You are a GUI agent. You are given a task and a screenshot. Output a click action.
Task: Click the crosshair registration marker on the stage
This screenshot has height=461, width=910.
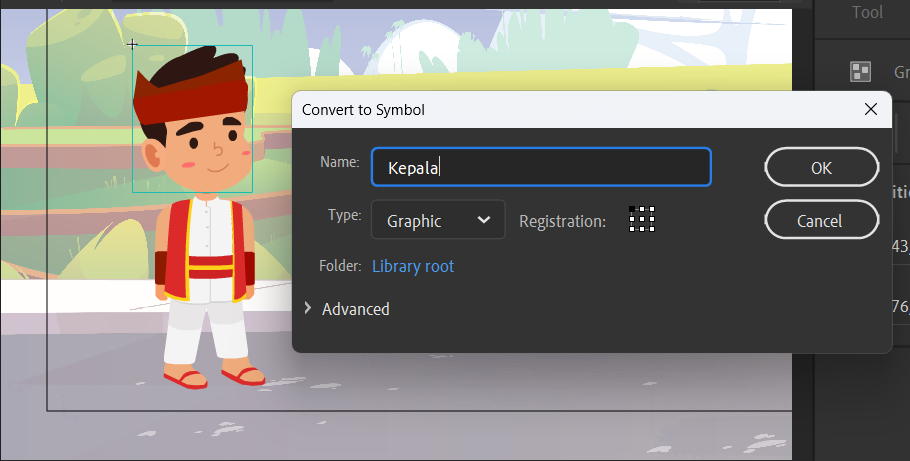132,44
